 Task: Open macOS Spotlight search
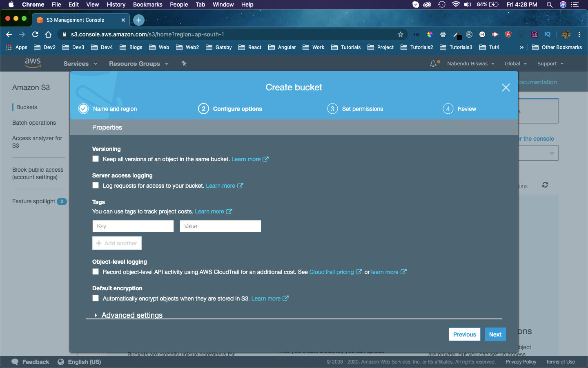coord(550,4)
